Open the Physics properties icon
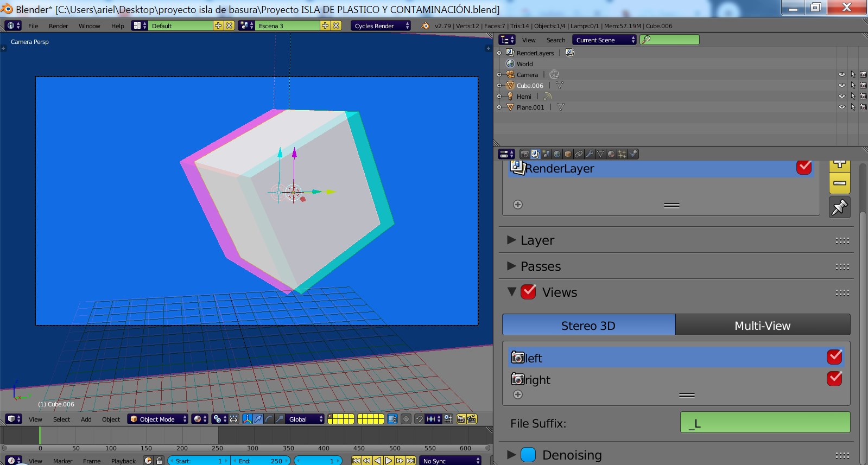The height and width of the screenshot is (465, 868). 633,154
